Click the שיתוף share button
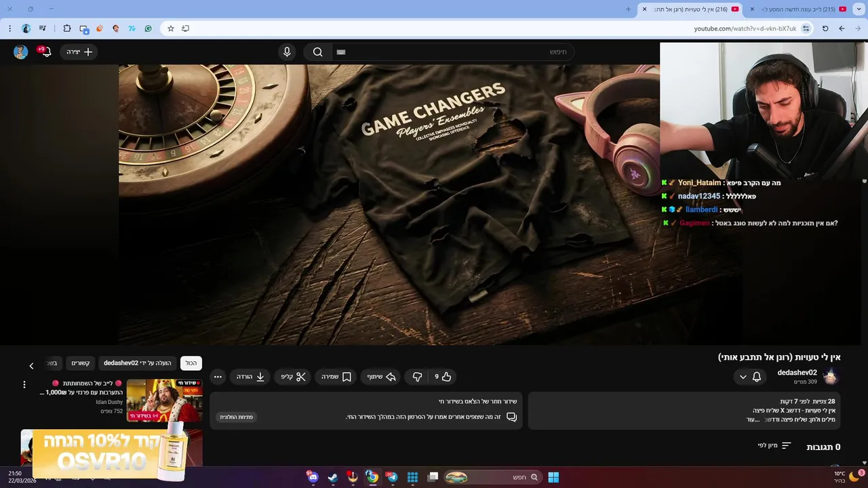 382,377
